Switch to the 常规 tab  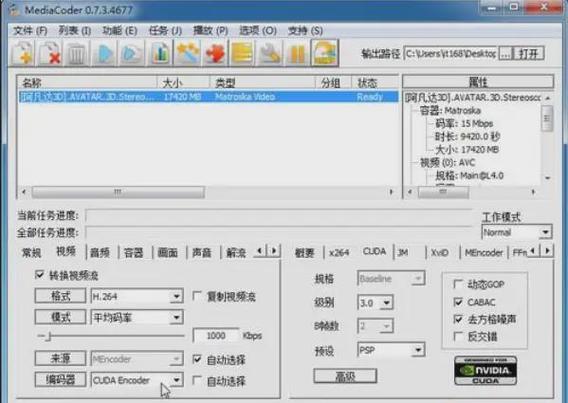32,252
